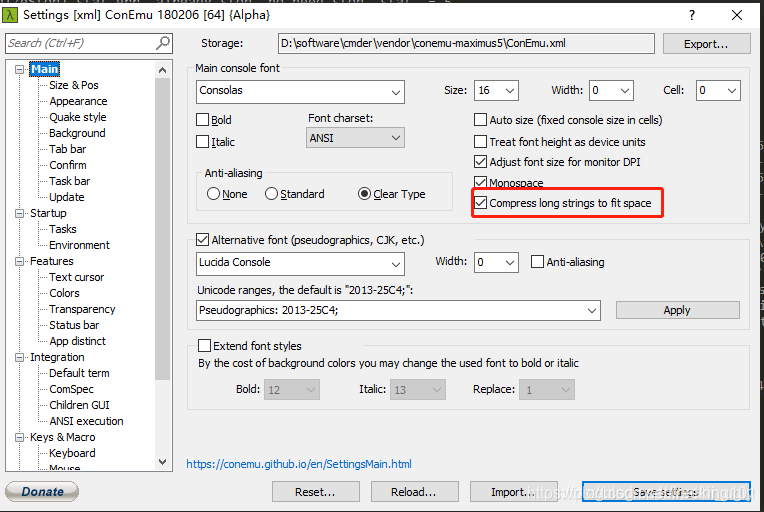Select the Keyboard settings page
Screen dimensions: 764x512
(x=72, y=453)
